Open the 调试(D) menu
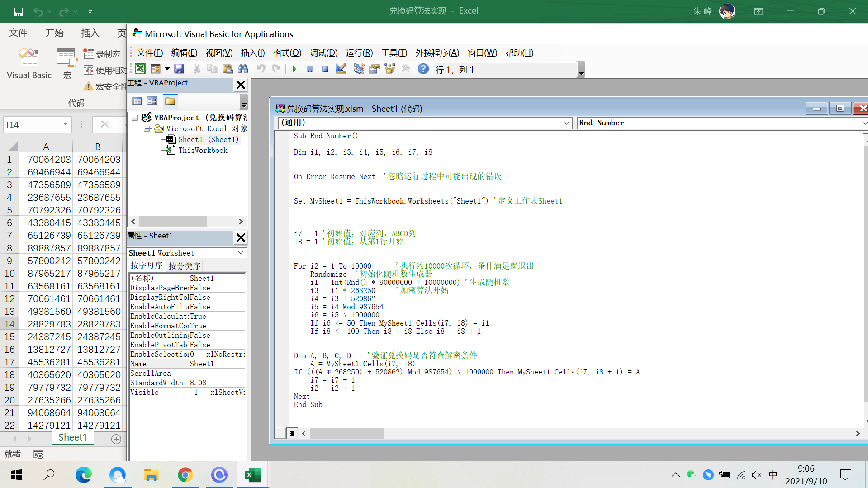 [x=323, y=53]
